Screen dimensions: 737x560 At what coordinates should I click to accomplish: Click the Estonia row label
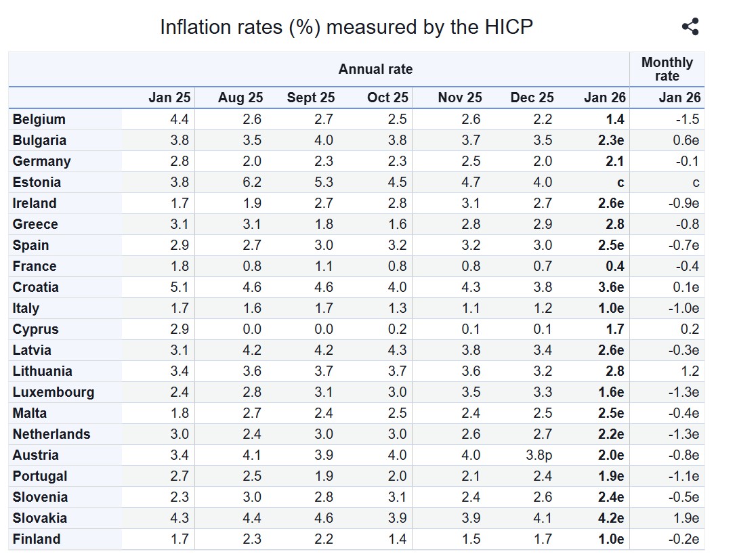pyautogui.click(x=37, y=182)
